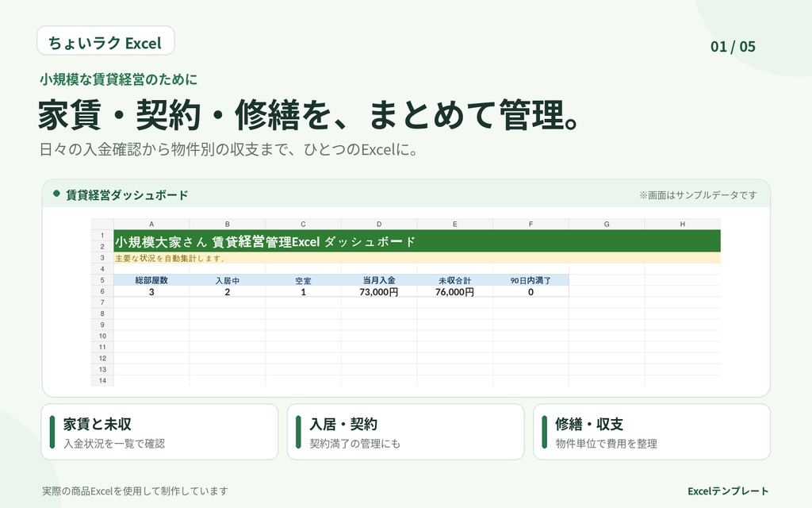The height and width of the screenshot is (508, 812).
Task: Select column header E in spreadsheet
Action: click(x=454, y=224)
